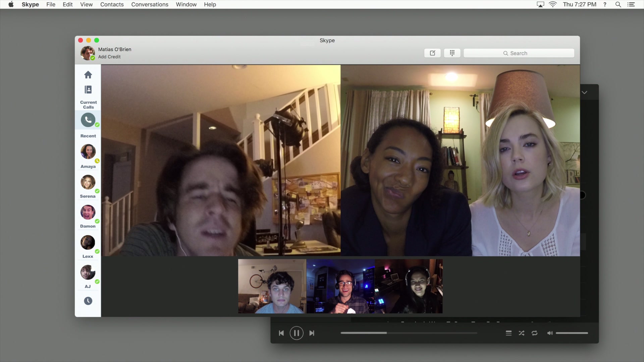Screen dimensions: 644x362
Task: Open the player playlist list icon
Action: [508, 333]
